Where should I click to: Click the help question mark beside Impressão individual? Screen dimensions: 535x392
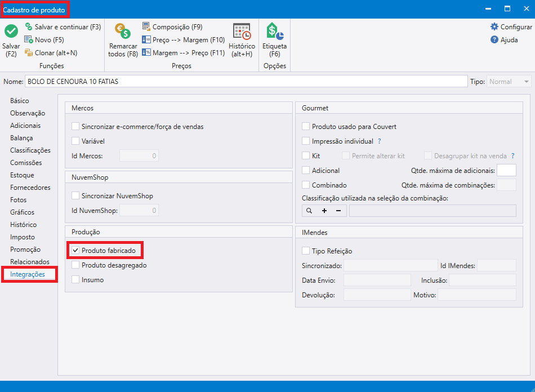380,141
